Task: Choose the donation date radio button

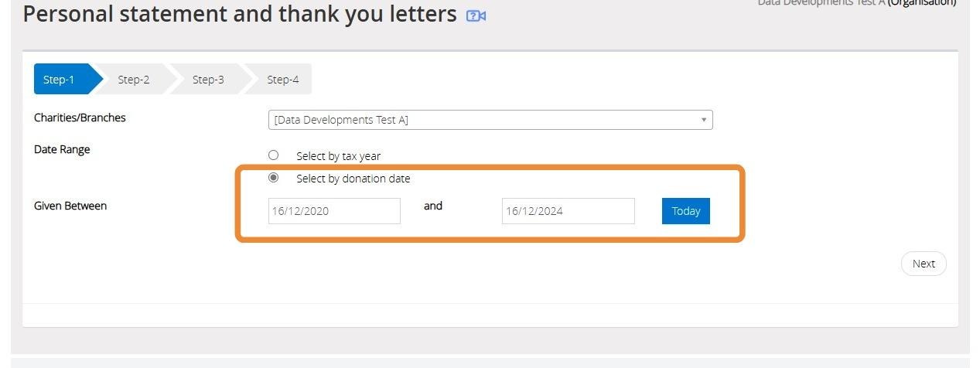Action: click(x=273, y=177)
